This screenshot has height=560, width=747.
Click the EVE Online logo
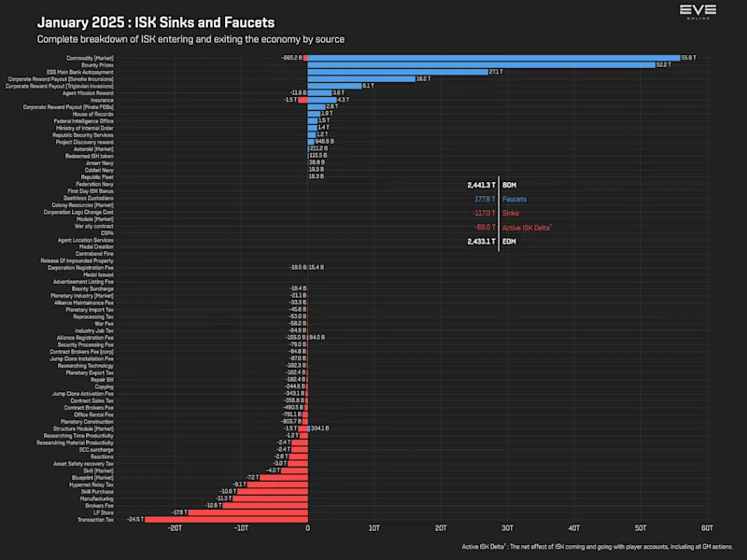pos(698,11)
